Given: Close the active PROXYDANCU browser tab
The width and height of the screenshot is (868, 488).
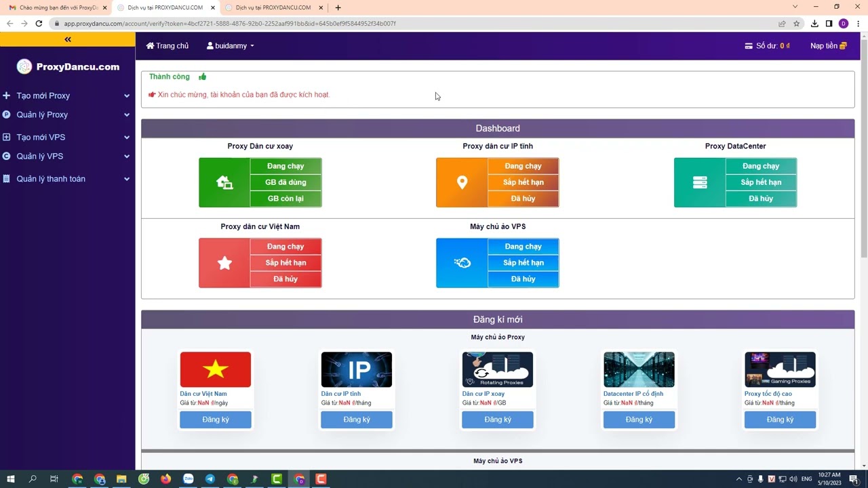Looking at the screenshot, I should [x=213, y=7].
